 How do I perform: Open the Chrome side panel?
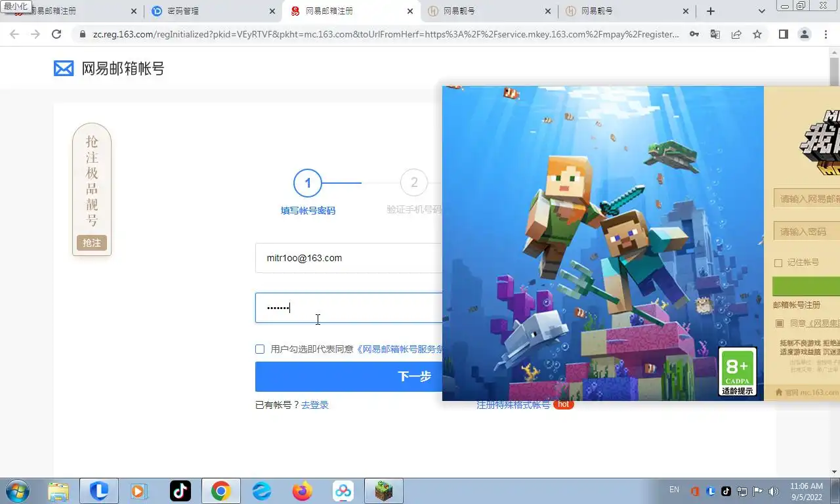tap(783, 34)
